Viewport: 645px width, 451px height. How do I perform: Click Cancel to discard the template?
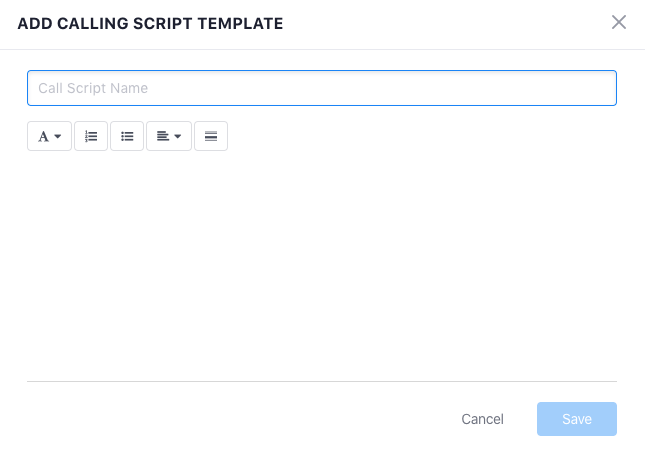click(x=482, y=419)
